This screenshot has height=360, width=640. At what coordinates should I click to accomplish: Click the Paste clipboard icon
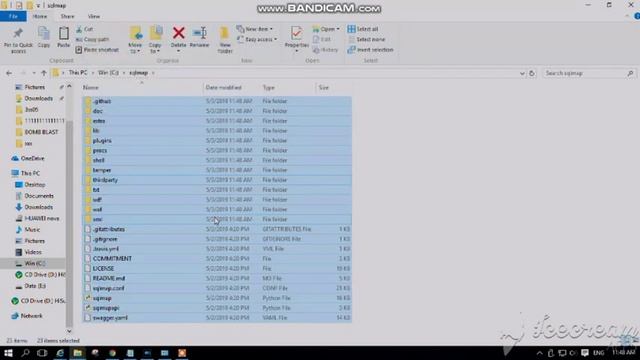(x=64, y=38)
